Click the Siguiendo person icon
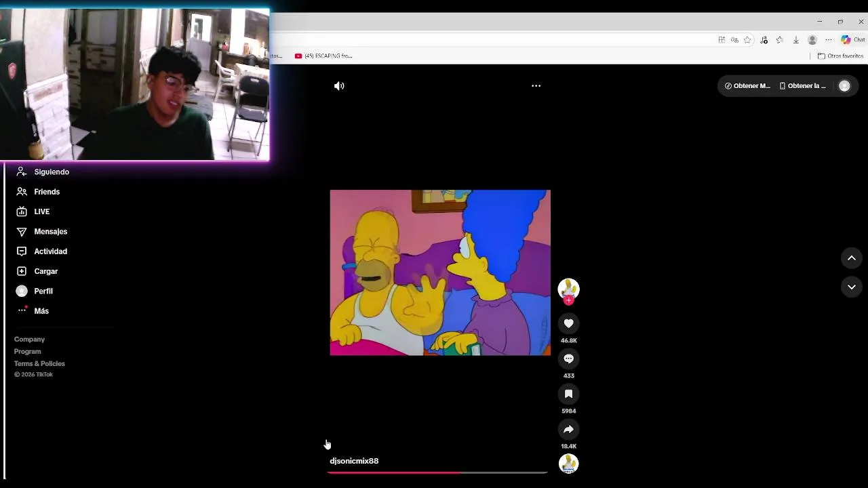Viewport: 868px width, 488px height. click(22, 172)
